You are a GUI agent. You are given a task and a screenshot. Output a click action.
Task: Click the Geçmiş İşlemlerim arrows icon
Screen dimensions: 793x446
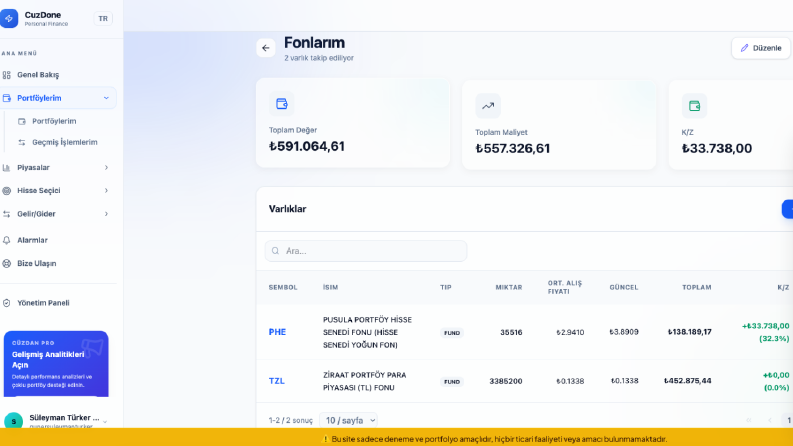pos(22,143)
